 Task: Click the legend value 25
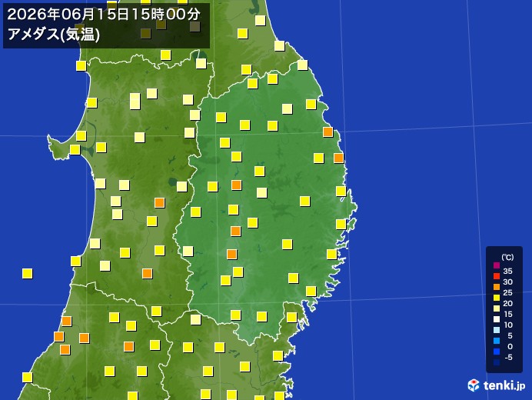(508, 292)
